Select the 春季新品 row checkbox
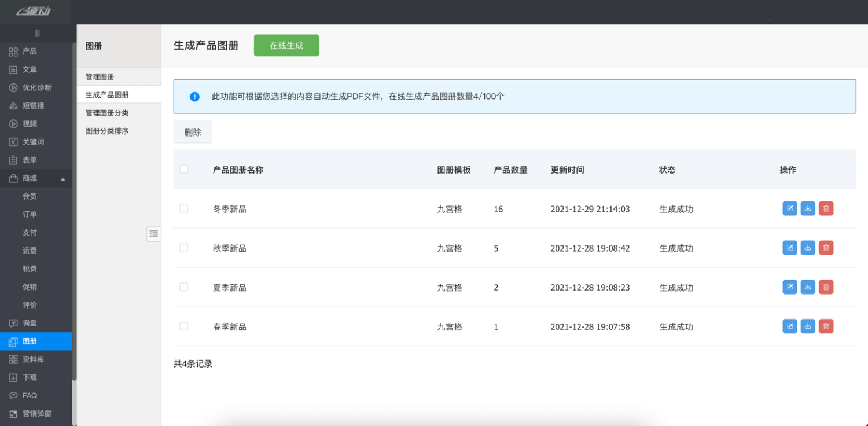 tap(183, 326)
